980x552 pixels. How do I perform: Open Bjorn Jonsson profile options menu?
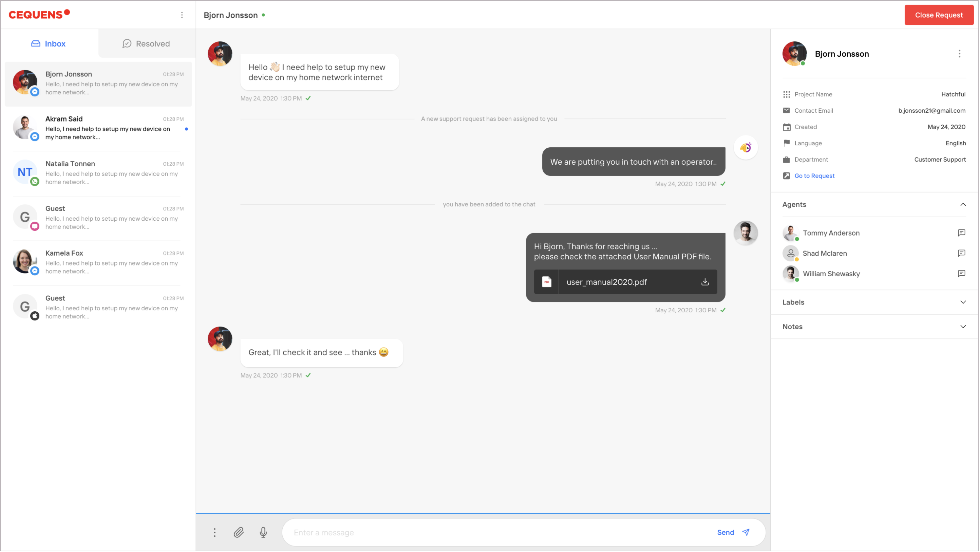[x=959, y=54]
